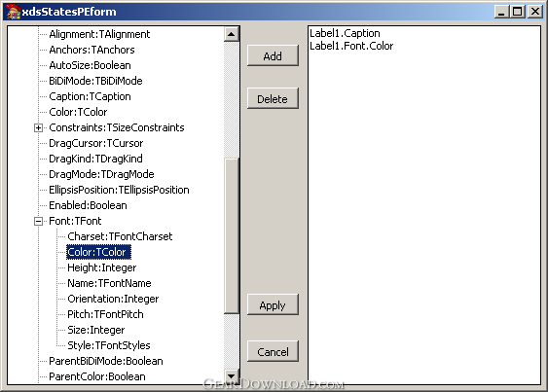Select the AutoSize:Boolean property
Image resolution: width=548 pixels, height=392 pixels.
(90, 65)
